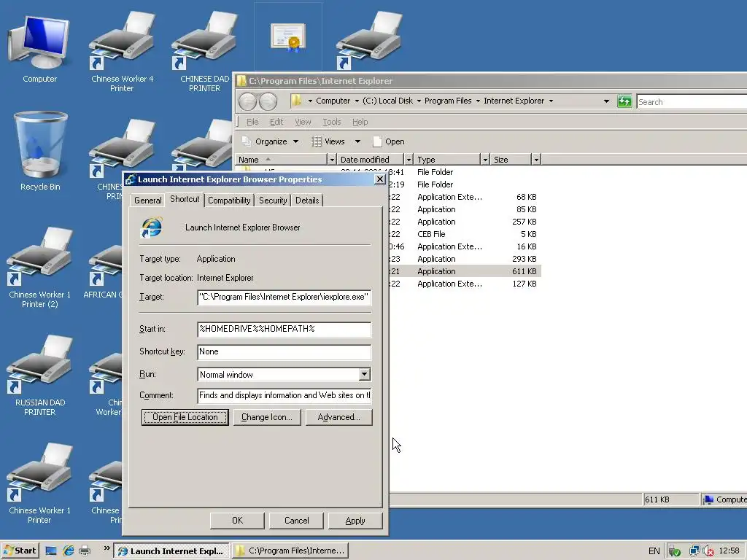Screen dimensions: 747x560
Task: Select the 293 KB Application row
Action: click(465, 259)
